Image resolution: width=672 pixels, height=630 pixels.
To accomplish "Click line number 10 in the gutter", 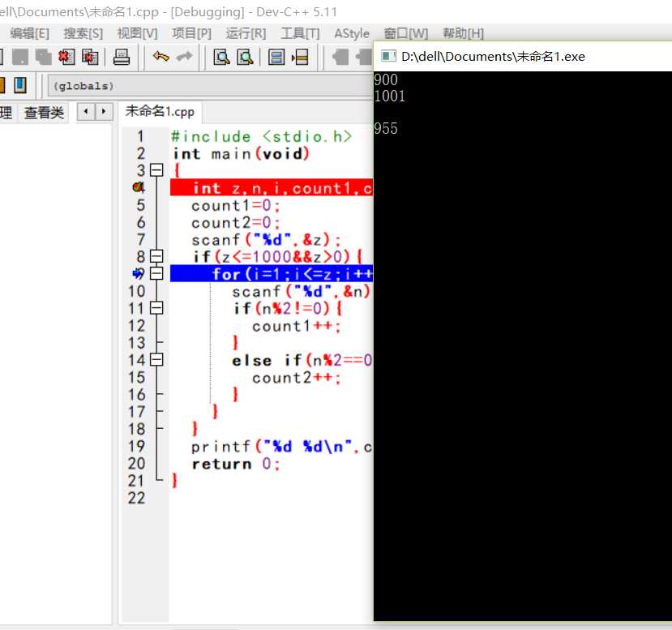I will click(137, 291).
